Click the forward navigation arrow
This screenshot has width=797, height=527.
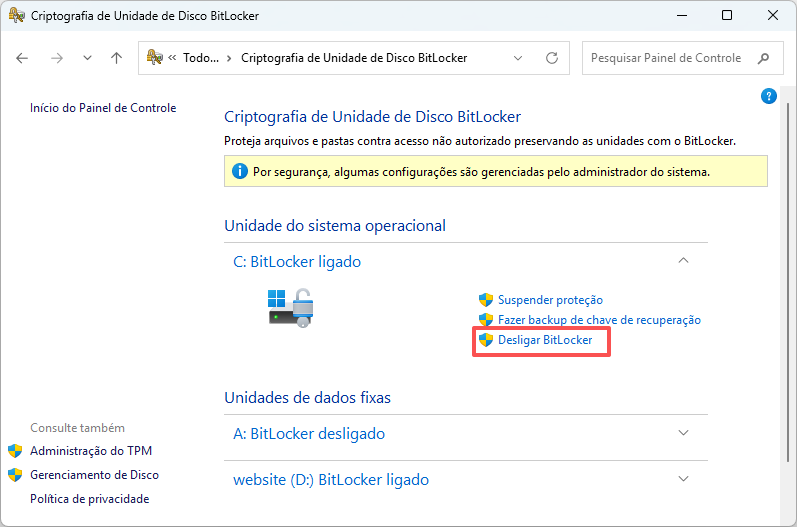(56, 58)
